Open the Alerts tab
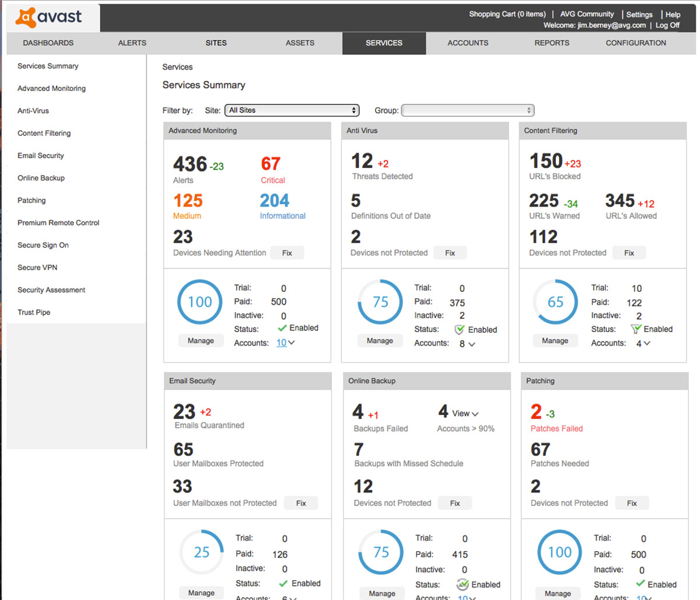 [x=132, y=43]
